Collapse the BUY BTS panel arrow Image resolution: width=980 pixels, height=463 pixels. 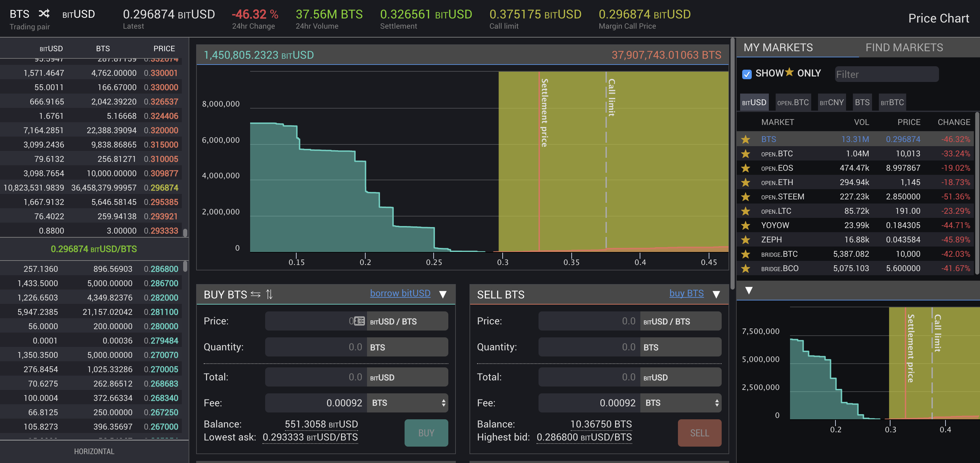pos(443,295)
